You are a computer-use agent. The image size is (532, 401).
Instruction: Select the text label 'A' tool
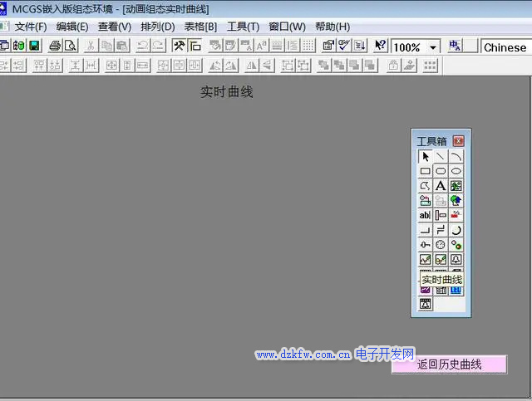[441, 186]
